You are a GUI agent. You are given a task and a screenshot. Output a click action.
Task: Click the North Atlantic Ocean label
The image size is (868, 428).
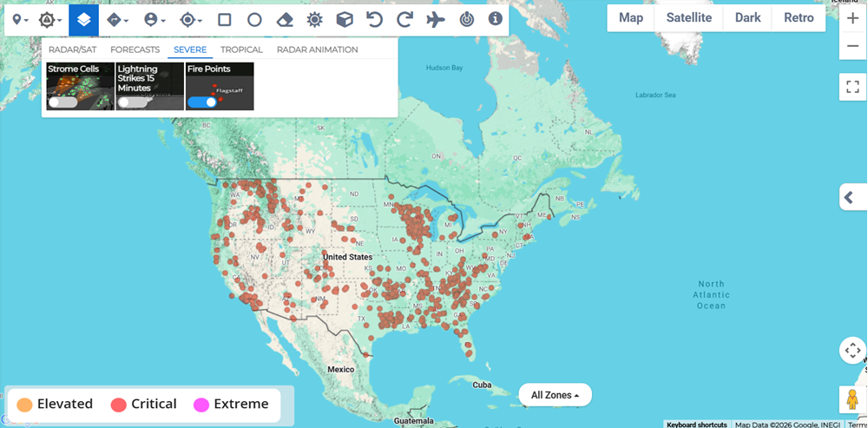coord(712,294)
